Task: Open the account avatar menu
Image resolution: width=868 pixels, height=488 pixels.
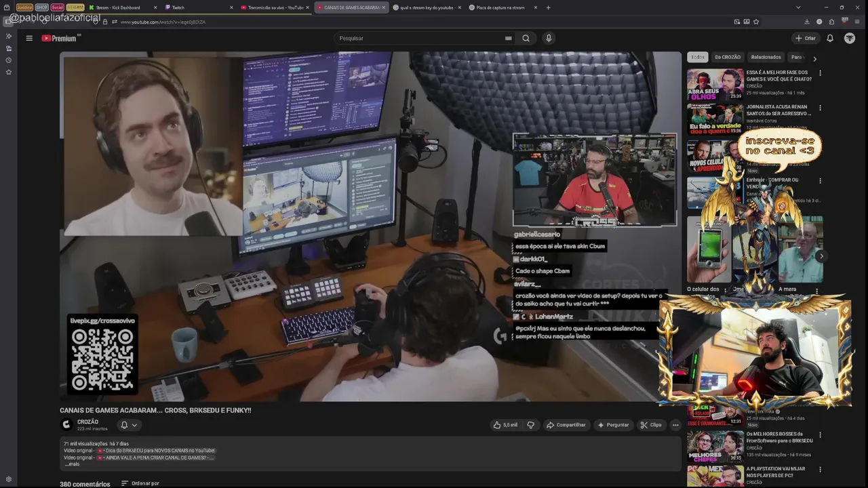Action: 850,38
